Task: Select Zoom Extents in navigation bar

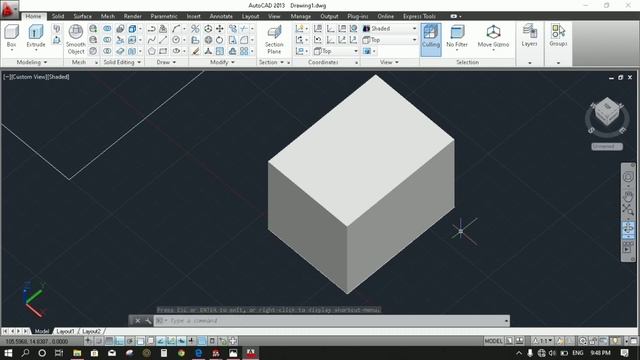Action: point(628,209)
